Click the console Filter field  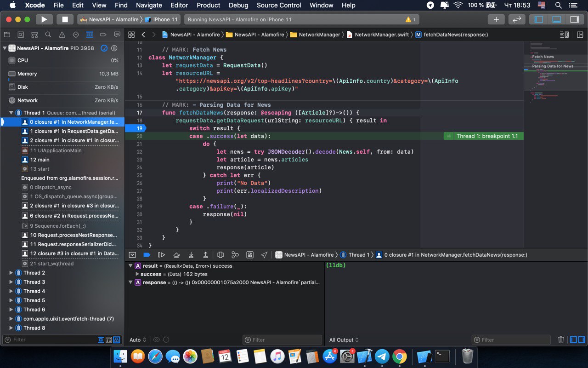(x=511, y=340)
